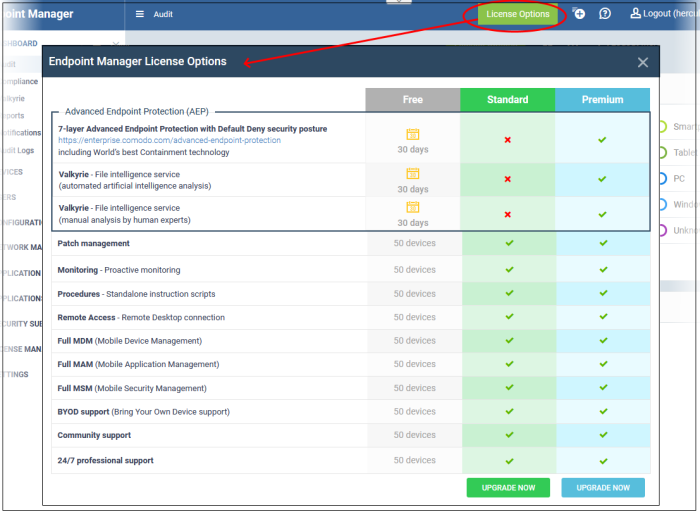Open Settings in the sidebar
The width and height of the screenshot is (700, 512).
(x=15, y=375)
